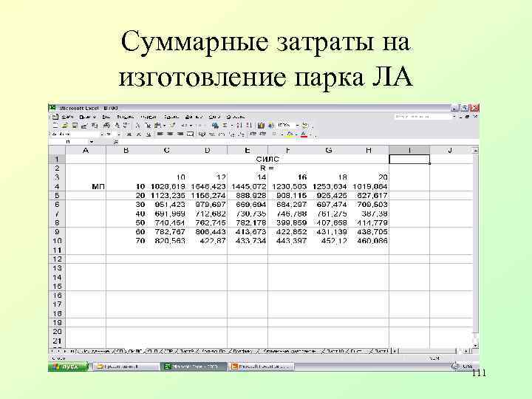Screen dimensions: 532x399
Task: Click the Help icon on standard toolbar
Action: pos(304,125)
